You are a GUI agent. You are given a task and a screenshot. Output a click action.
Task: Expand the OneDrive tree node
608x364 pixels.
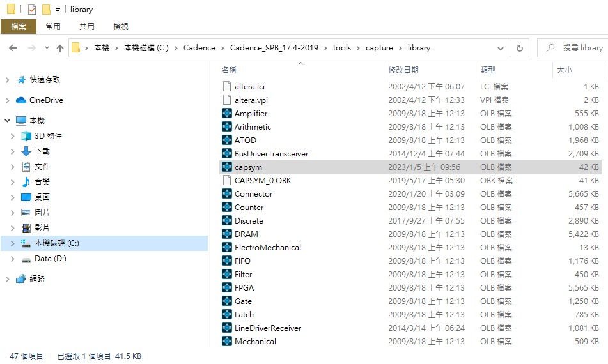[8, 100]
